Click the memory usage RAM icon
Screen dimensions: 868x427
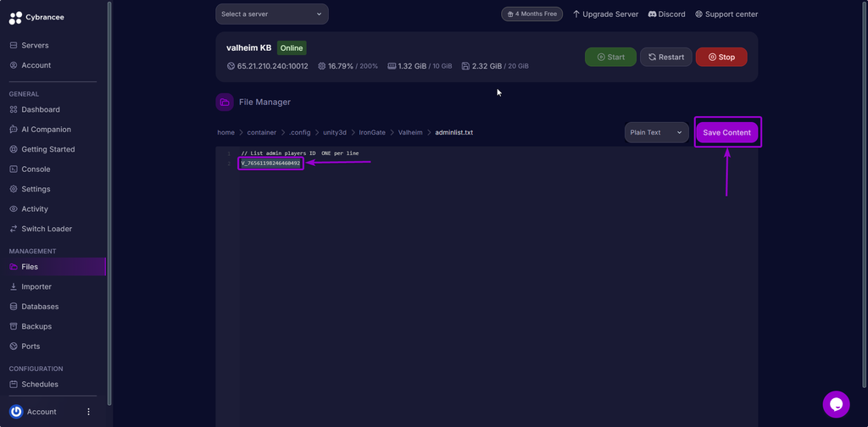coord(392,66)
